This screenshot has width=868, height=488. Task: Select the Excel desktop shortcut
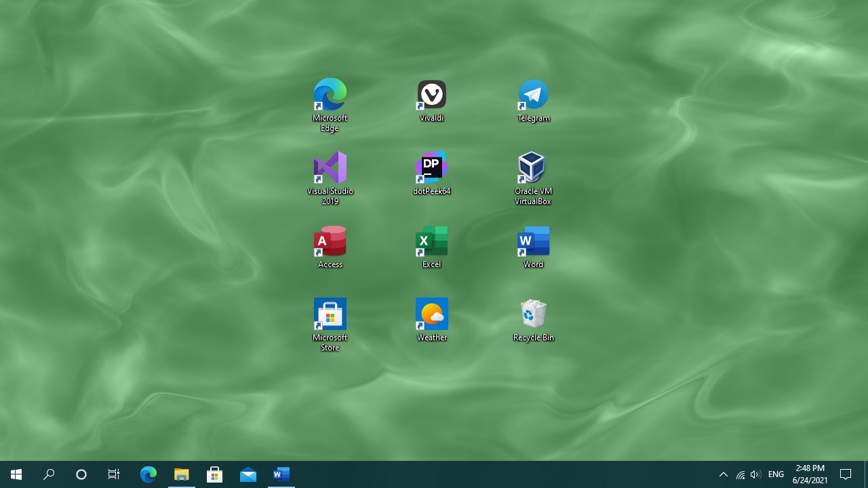[x=431, y=247]
